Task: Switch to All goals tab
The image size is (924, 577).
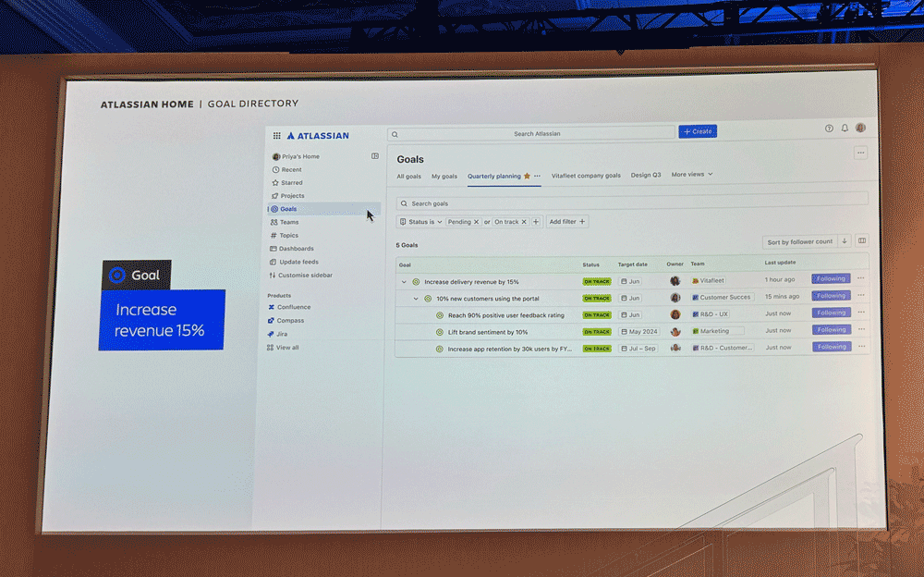Action: (409, 177)
